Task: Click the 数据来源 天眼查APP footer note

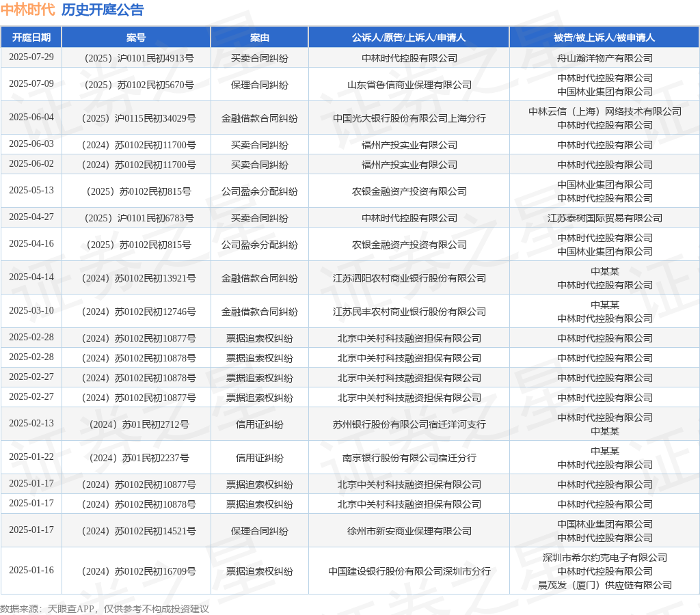Action: pyautogui.click(x=104, y=609)
